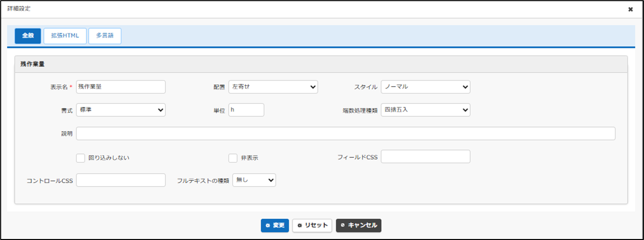
Task: Expand the 端数処理種類 dropdown
Action: tap(425, 110)
